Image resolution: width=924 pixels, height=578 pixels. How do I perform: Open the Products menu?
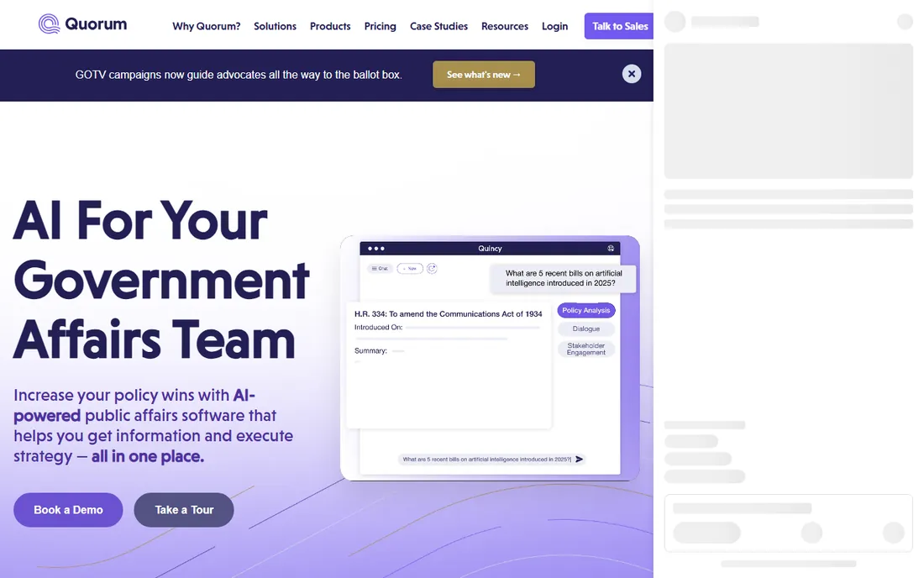330,27
